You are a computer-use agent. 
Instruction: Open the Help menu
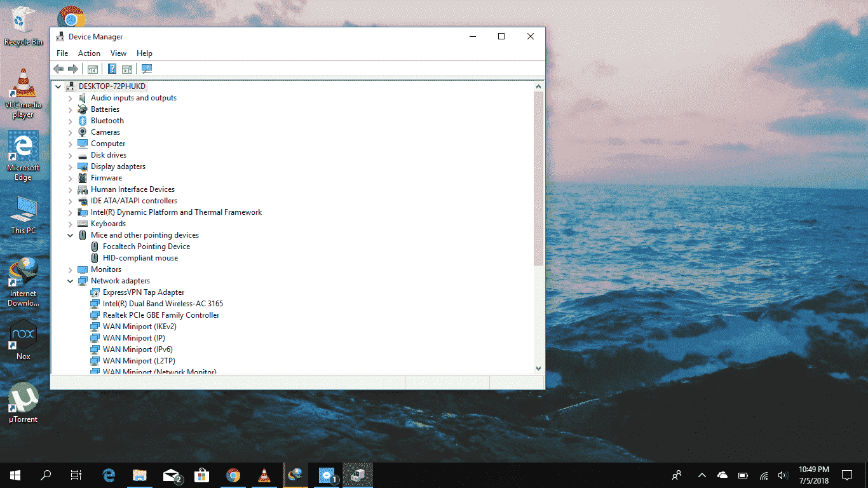coord(144,53)
